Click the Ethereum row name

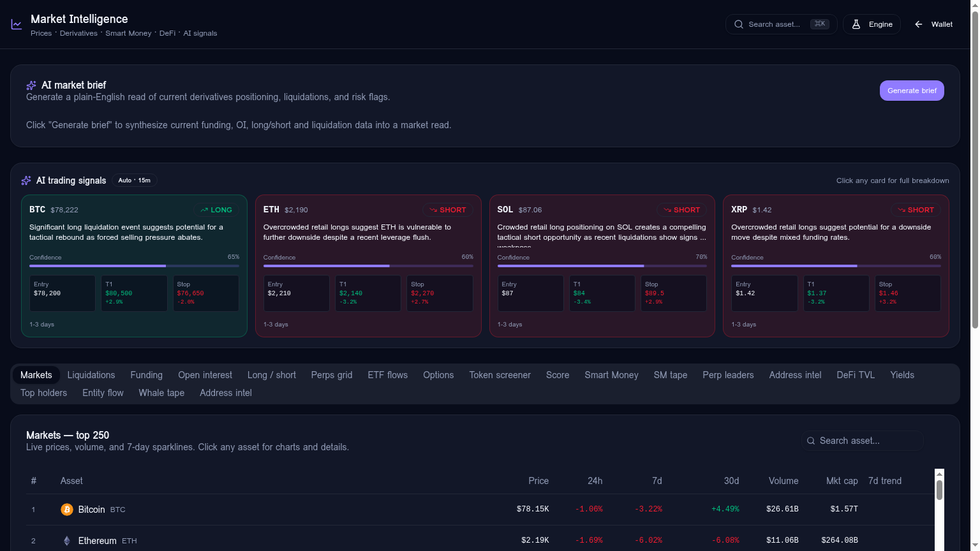(97, 541)
